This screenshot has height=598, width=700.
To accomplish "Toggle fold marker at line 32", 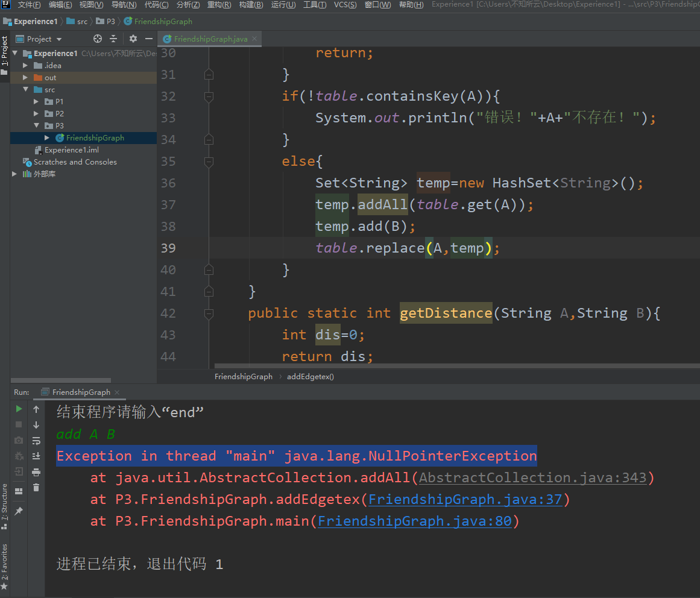I will [209, 96].
